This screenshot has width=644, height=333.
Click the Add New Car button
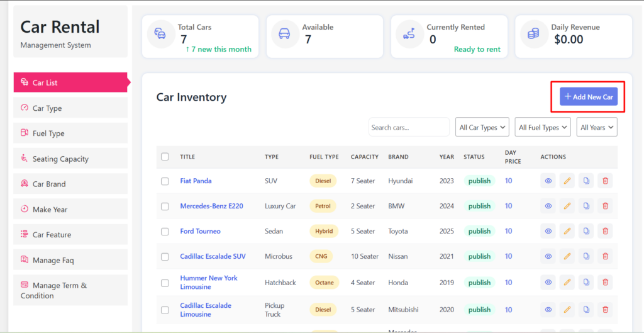pyautogui.click(x=588, y=96)
